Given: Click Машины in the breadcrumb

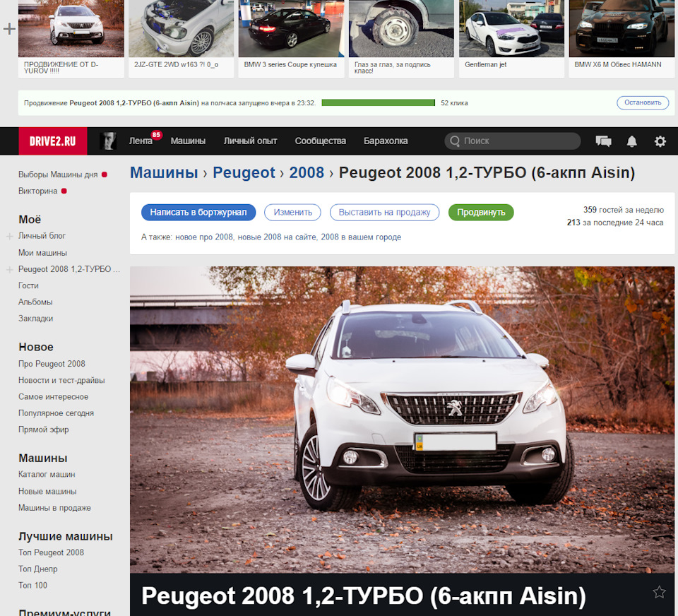Looking at the screenshot, I should tap(164, 172).
